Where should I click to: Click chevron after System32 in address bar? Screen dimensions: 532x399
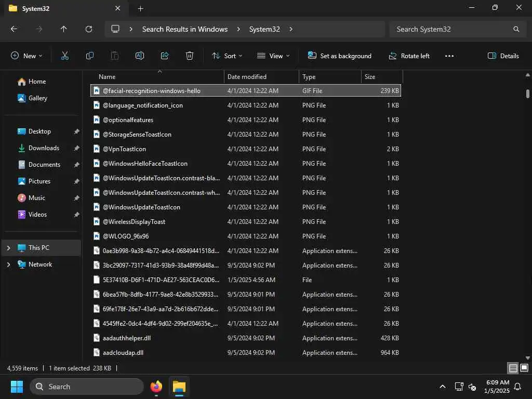(x=291, y=29)
